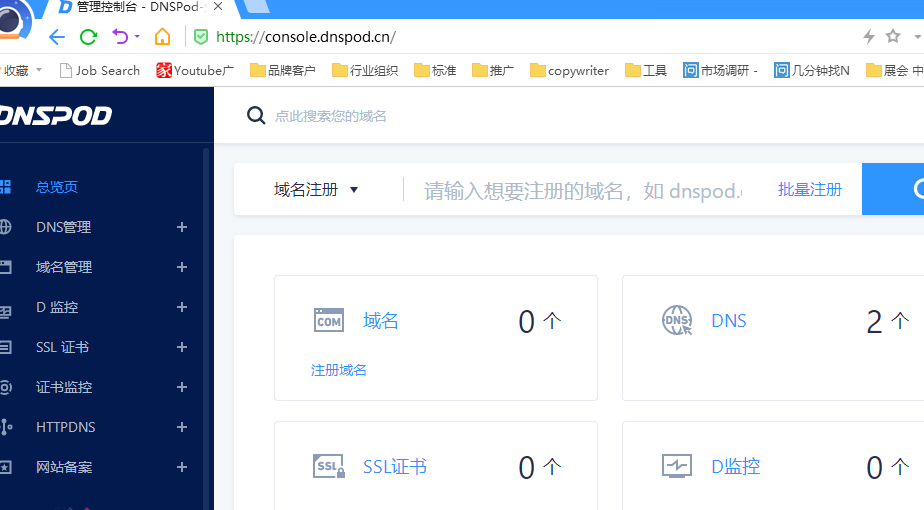Click the 注册域名 link
This screenshot has width=924, height=510.
(339, 370)
